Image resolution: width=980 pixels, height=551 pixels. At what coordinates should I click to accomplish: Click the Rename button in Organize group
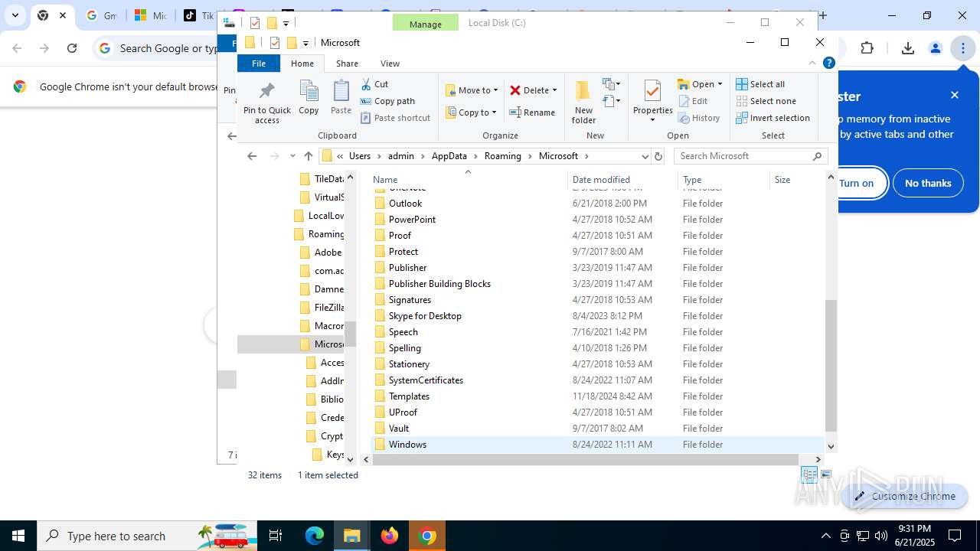[533, 112]
